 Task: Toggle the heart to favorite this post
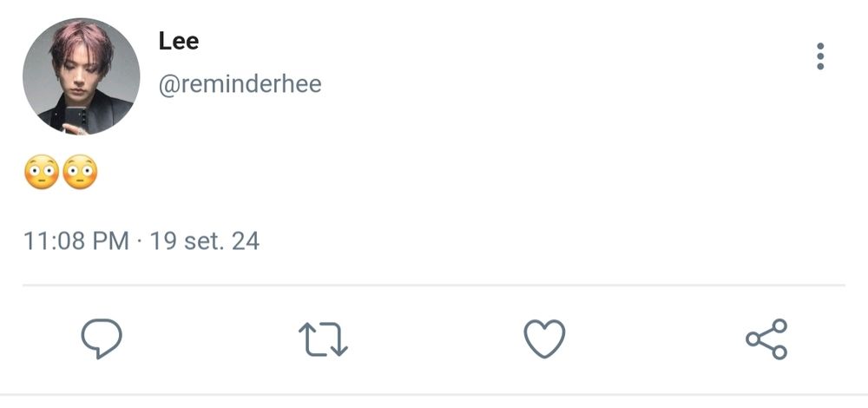pyautogui.click(x=545, y=339)
